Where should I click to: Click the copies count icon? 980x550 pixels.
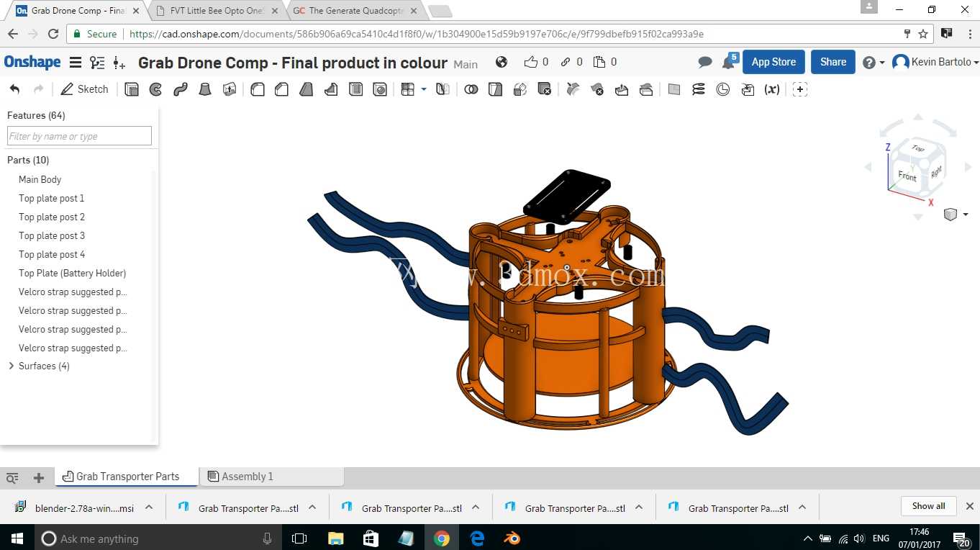pos(599,62)
